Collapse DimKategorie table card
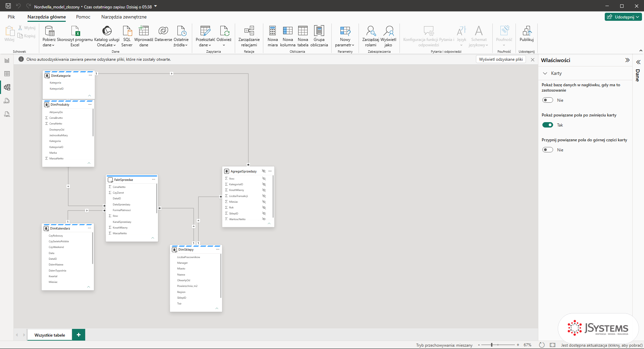The width and height of the screenshot is (644, 349). (x=90, y=96)
